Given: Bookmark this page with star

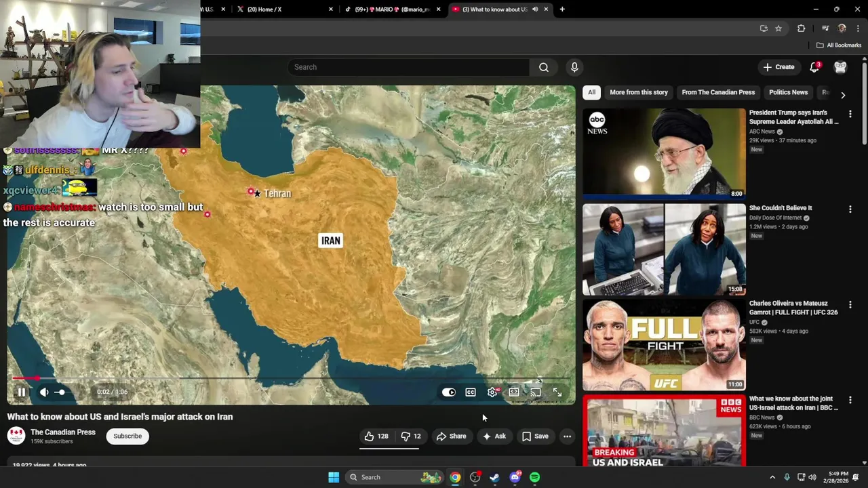Looking at the screenshot, I should tap(778, 28).
